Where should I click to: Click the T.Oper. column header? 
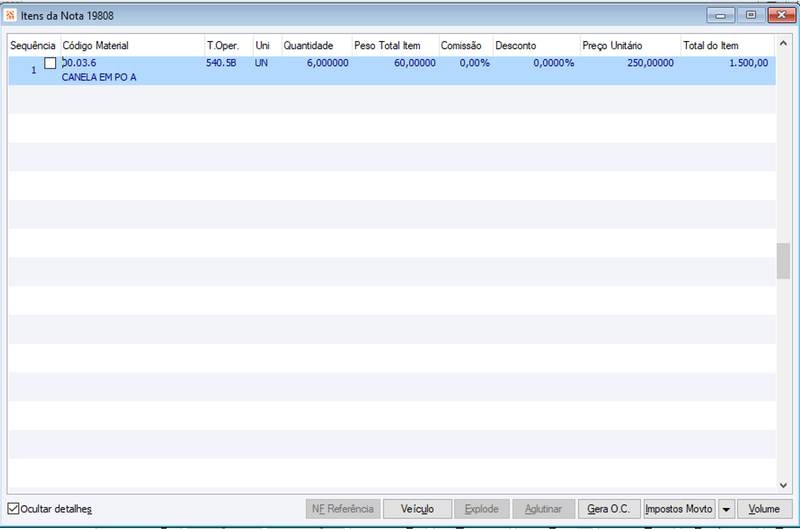click(229, 45)
